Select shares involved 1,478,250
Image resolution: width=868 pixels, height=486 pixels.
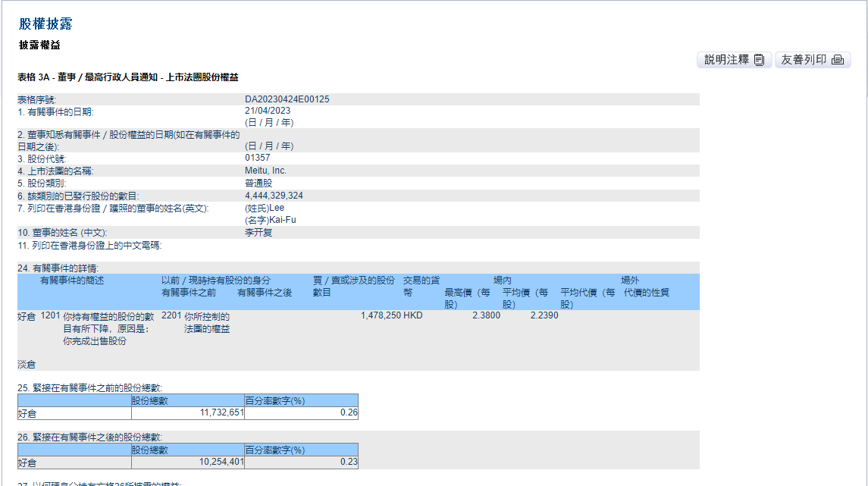381,315
